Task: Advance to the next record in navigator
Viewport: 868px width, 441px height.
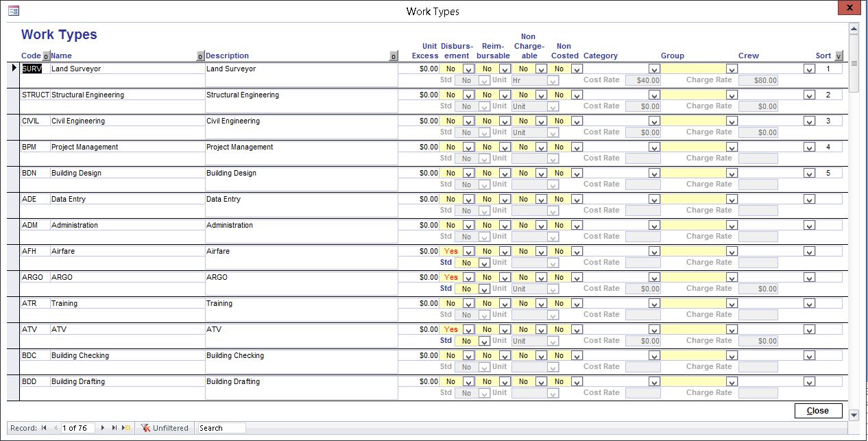Action: 103,428
